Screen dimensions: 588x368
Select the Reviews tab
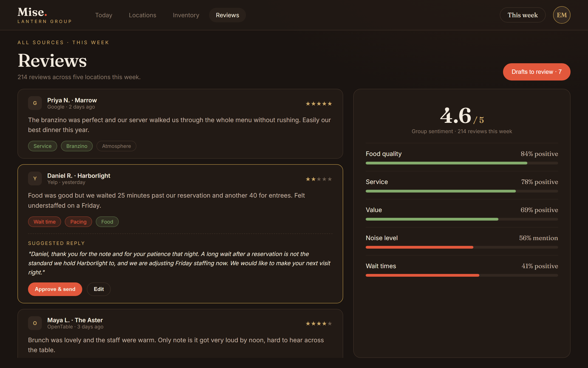(227, 15)
